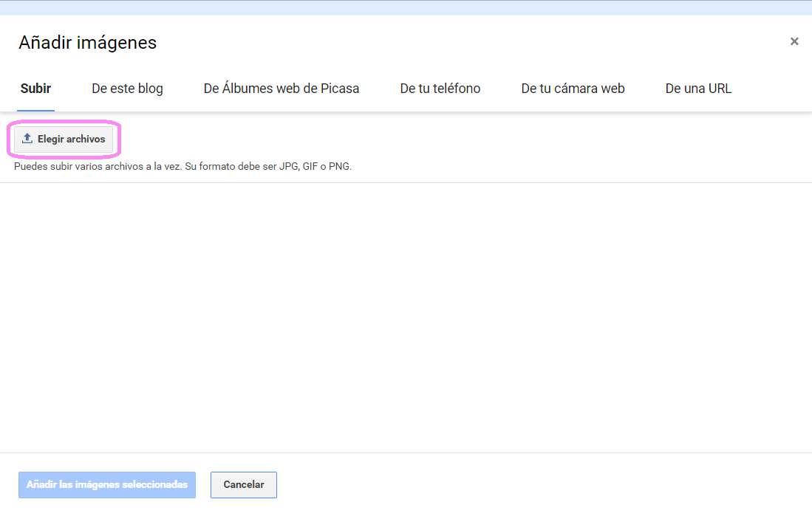Click the Elegir archivos upload button
This screenshot has height=516, width=812.
[64, 140]
